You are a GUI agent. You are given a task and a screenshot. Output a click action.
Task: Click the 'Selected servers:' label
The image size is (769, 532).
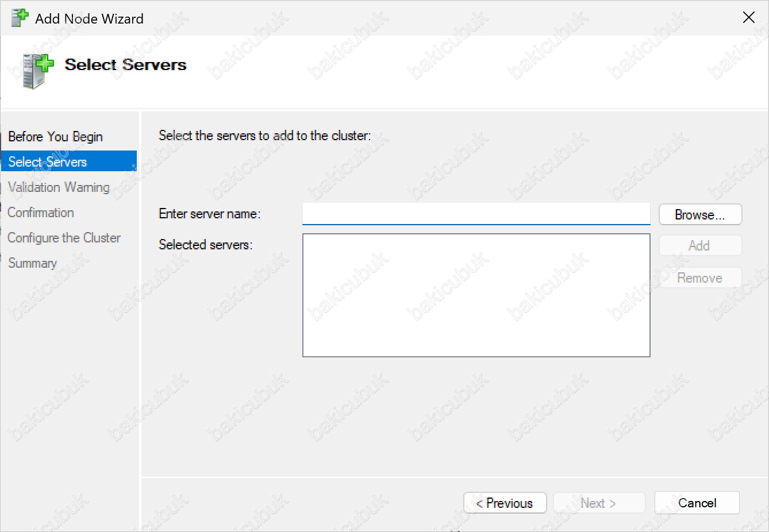point(205,245)
